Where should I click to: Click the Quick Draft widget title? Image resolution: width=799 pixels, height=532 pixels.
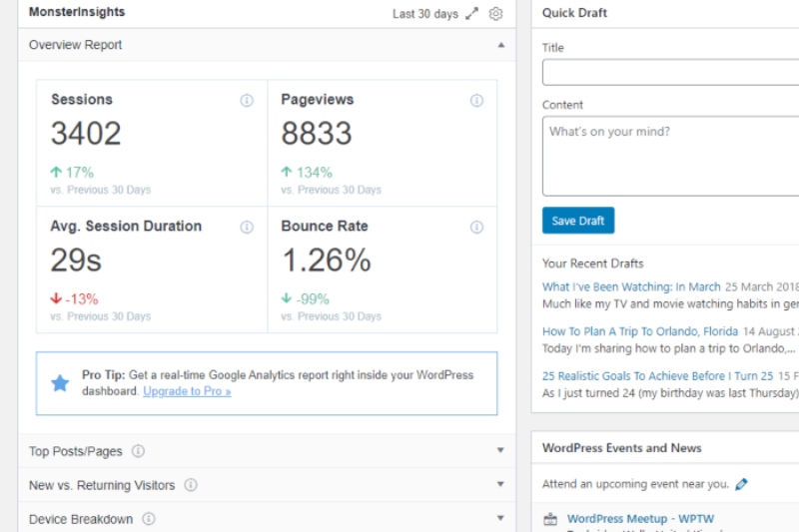[574, 13]
